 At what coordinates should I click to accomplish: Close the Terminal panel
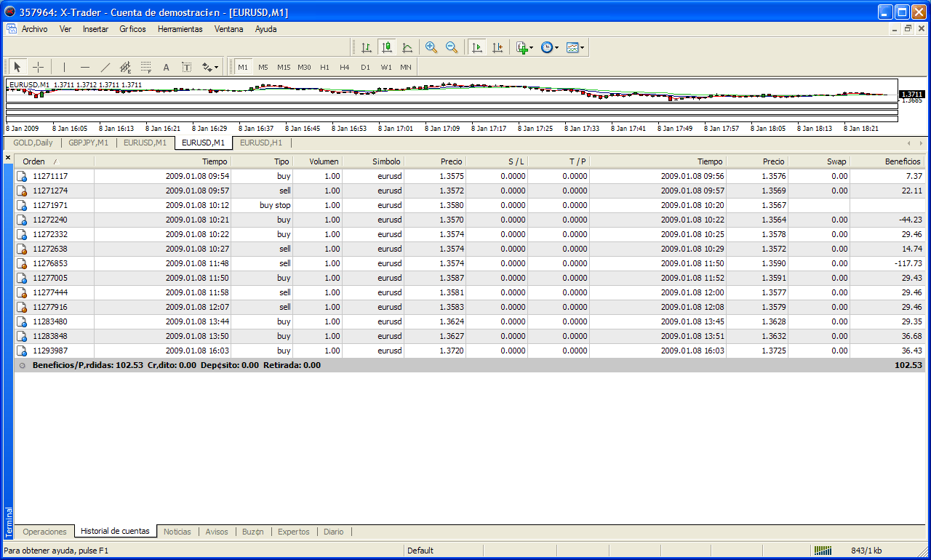pyautogui.click(x=8, y=158)
